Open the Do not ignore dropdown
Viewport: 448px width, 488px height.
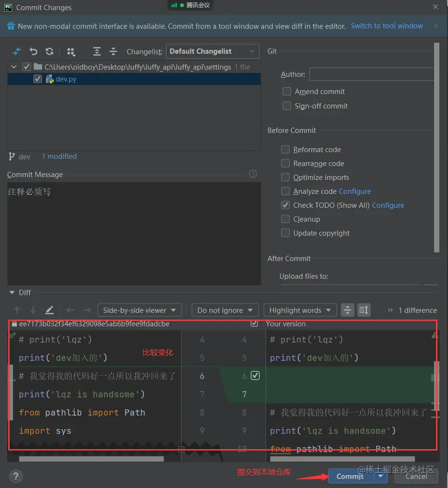coord(225,310)
